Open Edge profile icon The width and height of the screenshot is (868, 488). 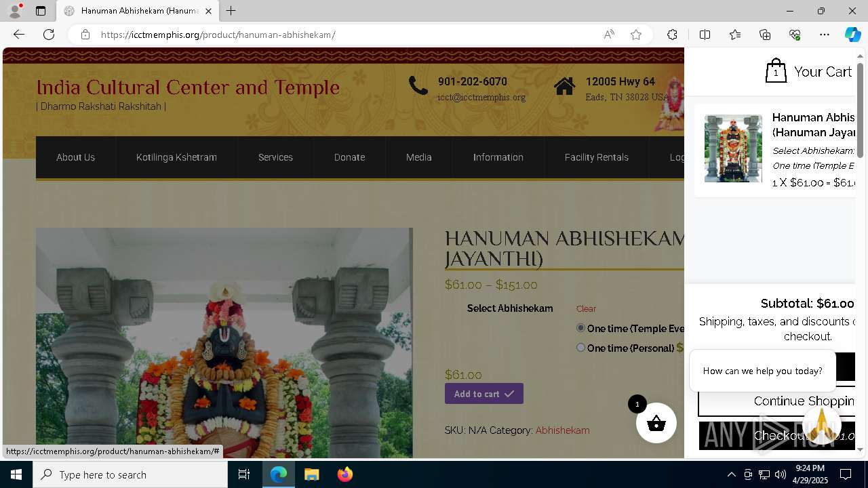15,11
